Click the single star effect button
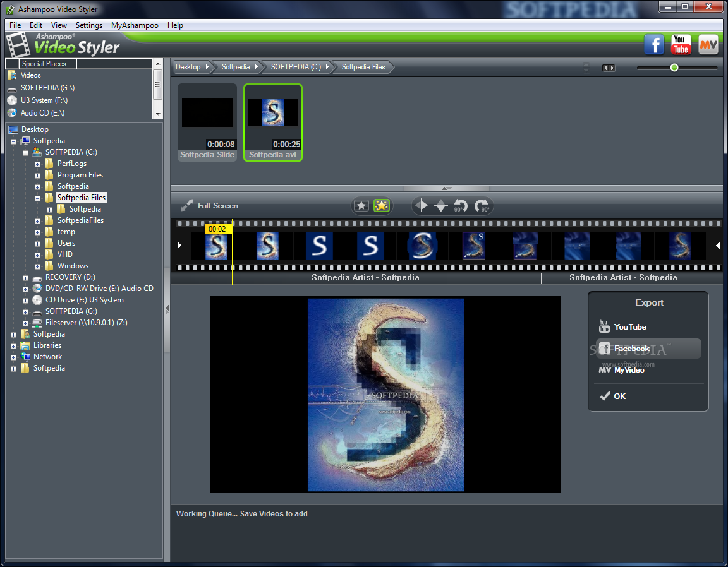This screenshot has width=728, height=567. click(x=361, y=205)
